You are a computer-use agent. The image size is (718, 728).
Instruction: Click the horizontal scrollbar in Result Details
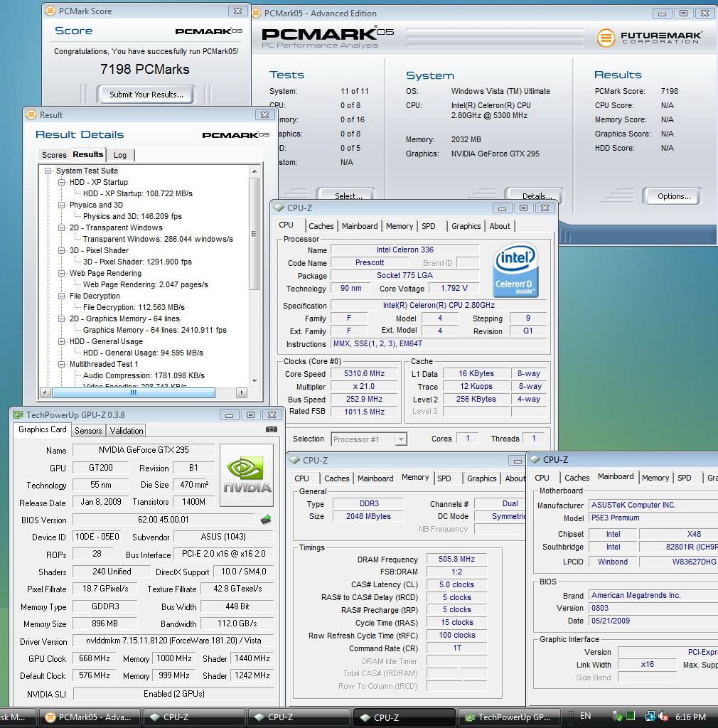tap(133, 392)
